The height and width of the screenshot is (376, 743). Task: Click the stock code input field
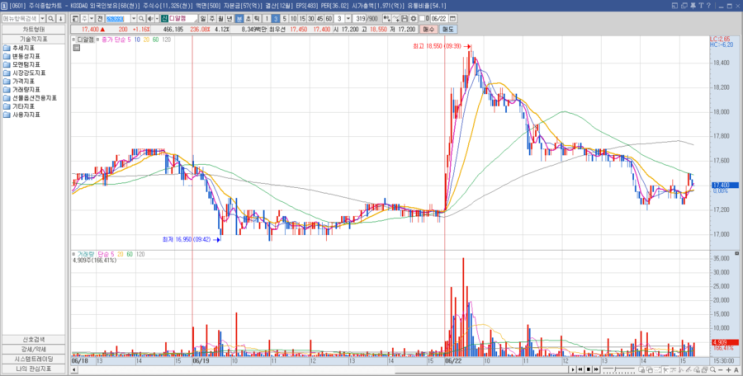tap(118, 18)
